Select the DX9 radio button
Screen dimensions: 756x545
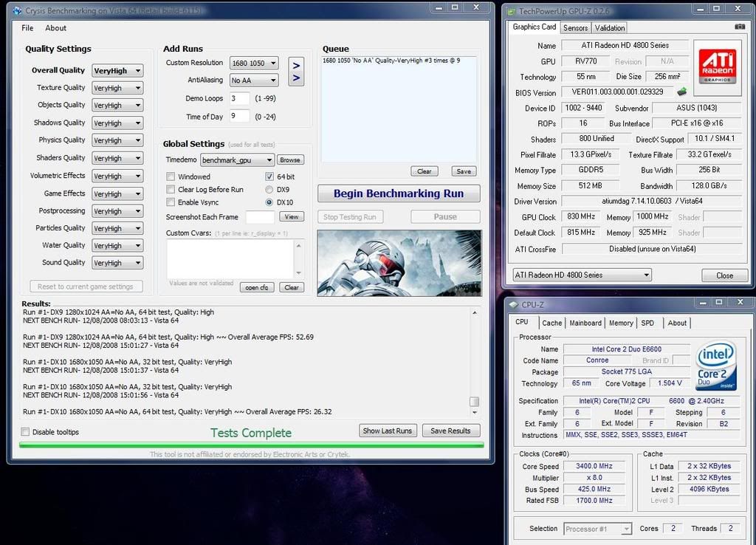269,190
